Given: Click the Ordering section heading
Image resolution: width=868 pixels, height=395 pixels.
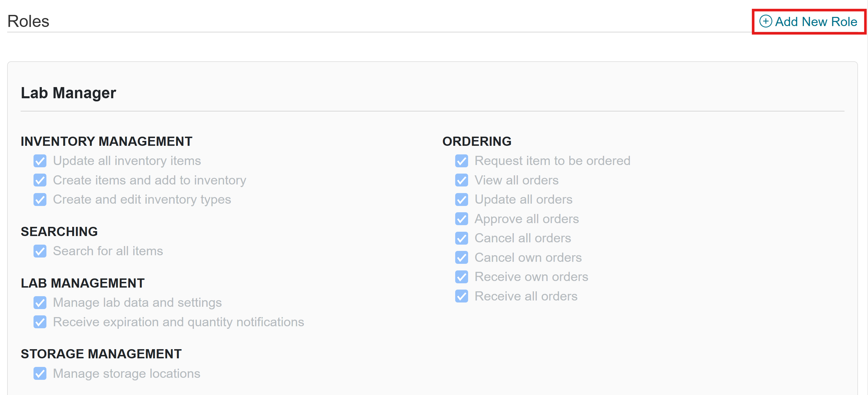Looking at the screenshot, I should (x=476, y=142).
